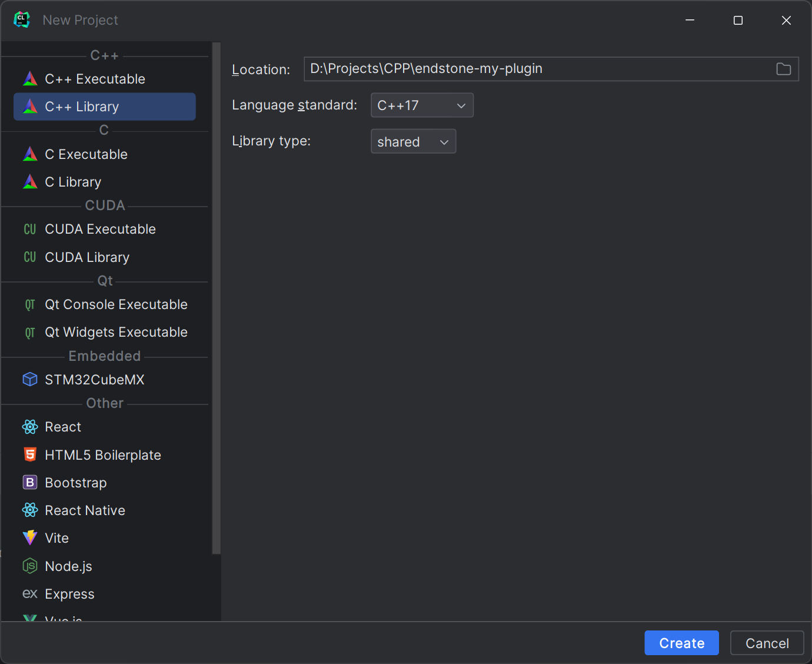Select the CUDA Executable template
Viewport: 812px width, 664px height.
click(x=100, y=229)
